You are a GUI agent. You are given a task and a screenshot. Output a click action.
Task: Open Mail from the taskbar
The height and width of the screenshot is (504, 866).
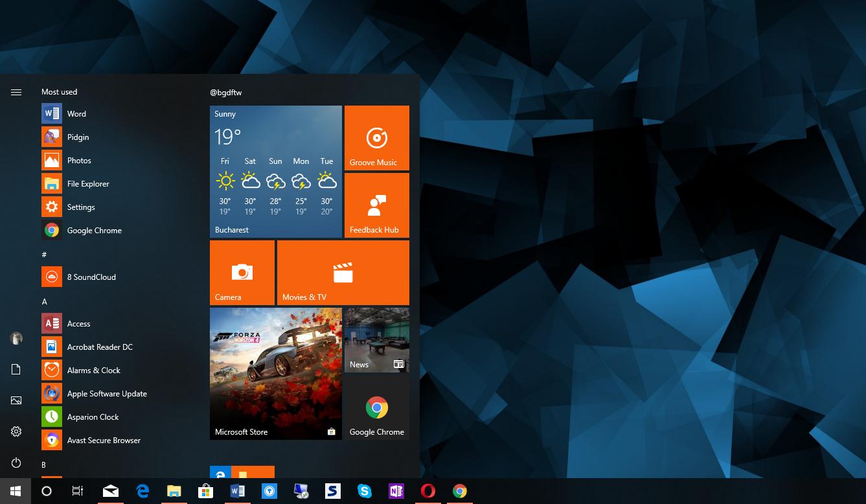tap(111, 491)
